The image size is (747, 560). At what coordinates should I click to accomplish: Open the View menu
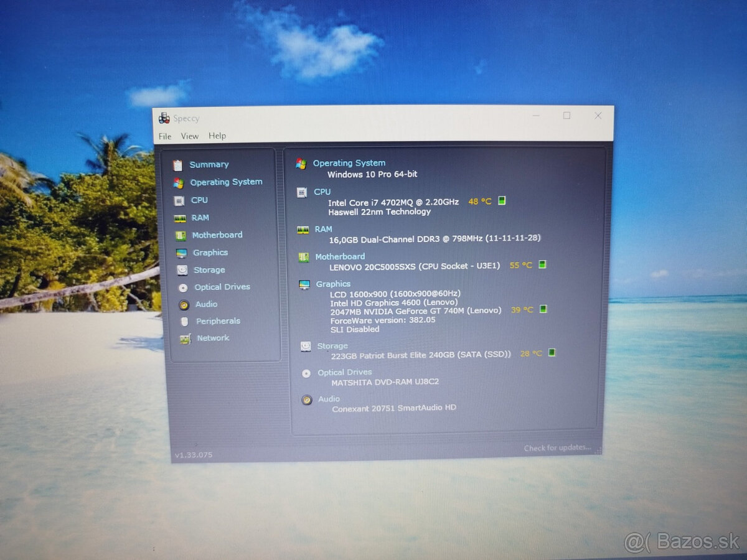pyautogui.click(x=189, y=136)
